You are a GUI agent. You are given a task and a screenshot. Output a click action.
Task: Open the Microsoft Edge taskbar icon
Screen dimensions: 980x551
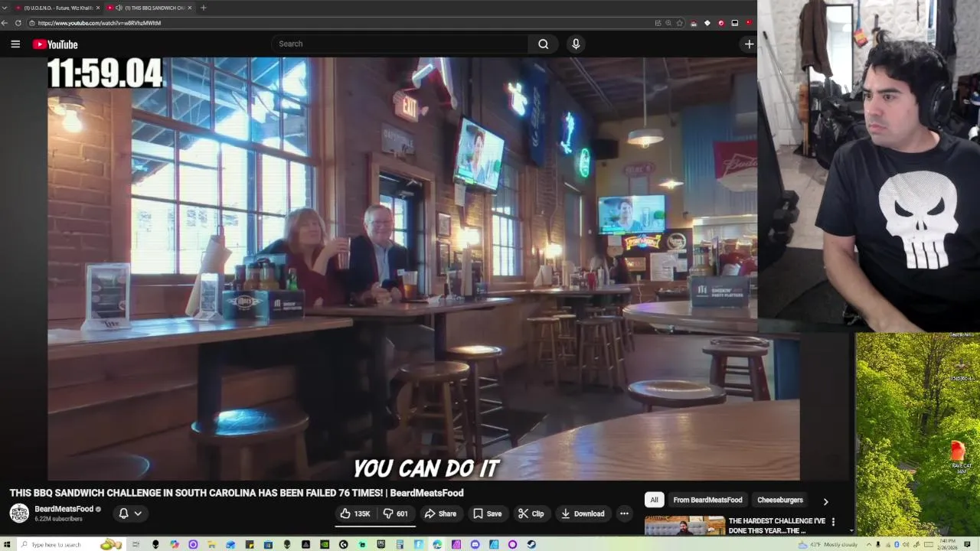(x=437, y=544)
